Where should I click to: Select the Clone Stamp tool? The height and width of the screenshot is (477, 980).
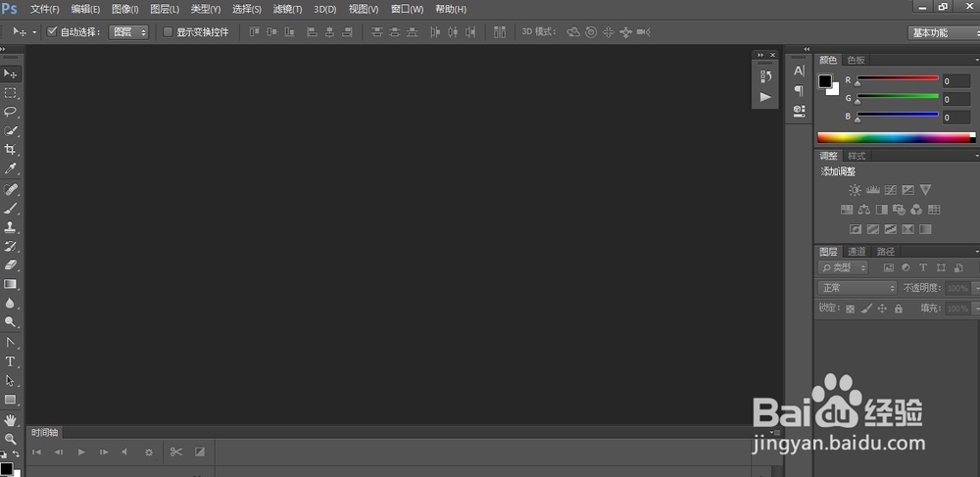click(10, 227)
